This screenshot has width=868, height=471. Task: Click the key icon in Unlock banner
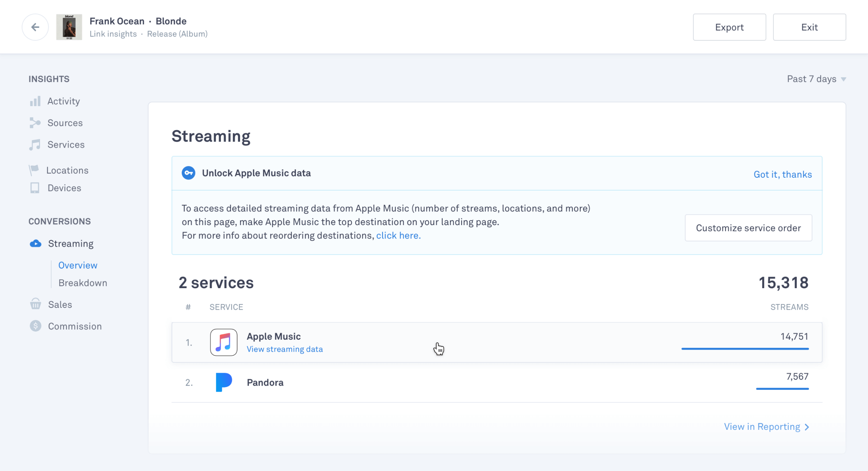click(188, 173)
